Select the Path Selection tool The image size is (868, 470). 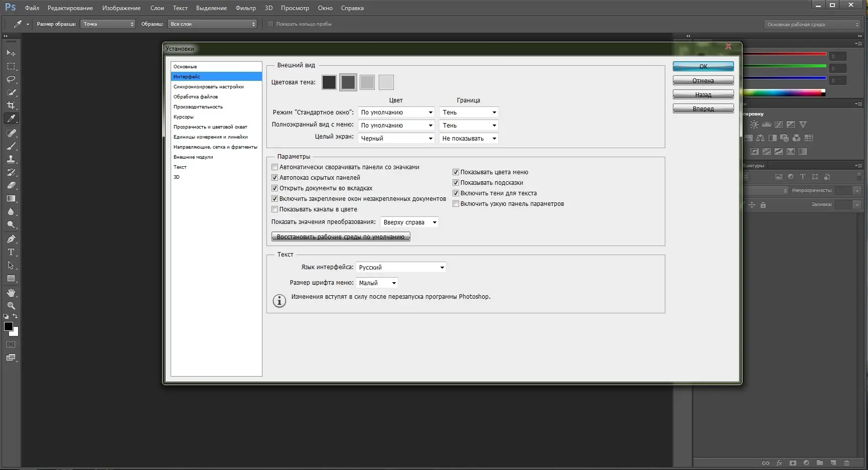tap(11, 265)
